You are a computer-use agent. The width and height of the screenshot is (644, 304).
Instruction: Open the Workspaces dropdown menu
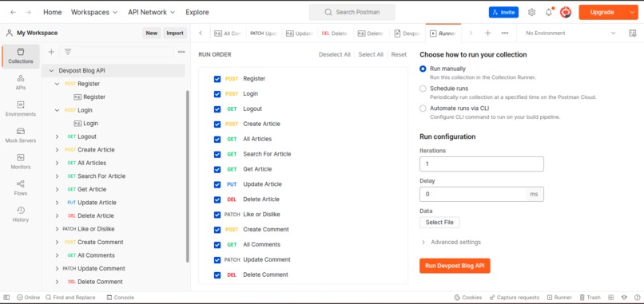[x=94, y=12]
